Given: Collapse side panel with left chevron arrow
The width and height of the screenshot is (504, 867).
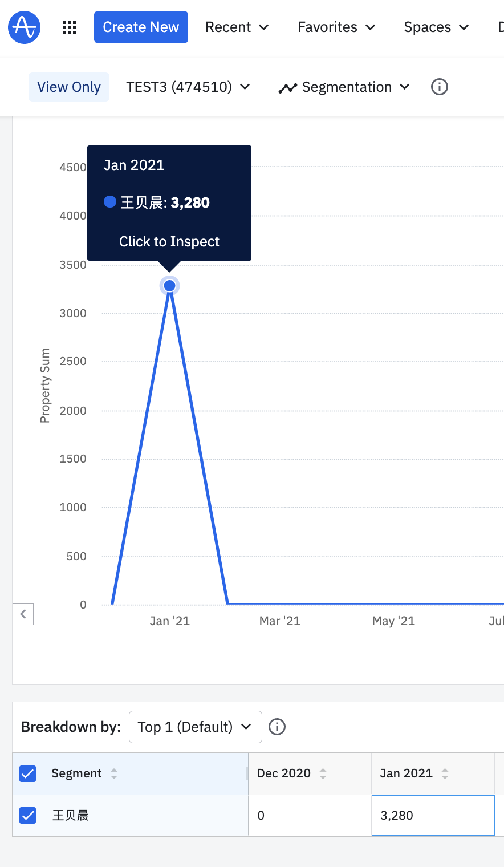Looking at the screenshot, I should point(23,614).
